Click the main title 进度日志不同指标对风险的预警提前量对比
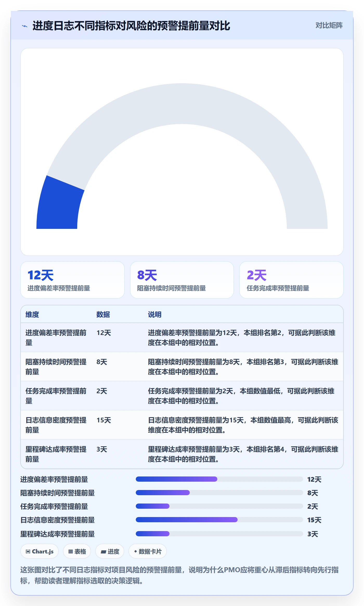Screen dimensions: 364x606 131,26
